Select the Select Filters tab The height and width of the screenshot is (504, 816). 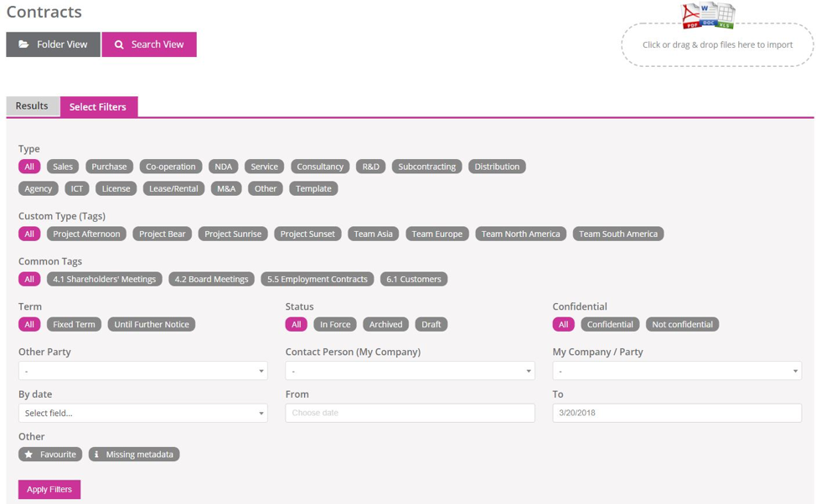pos(99,106)
